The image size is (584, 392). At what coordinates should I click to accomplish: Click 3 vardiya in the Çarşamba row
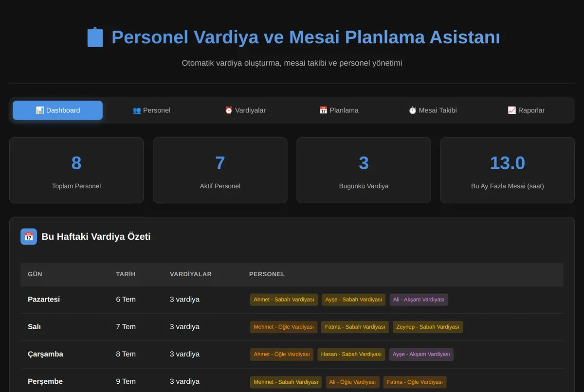point(185,354)
